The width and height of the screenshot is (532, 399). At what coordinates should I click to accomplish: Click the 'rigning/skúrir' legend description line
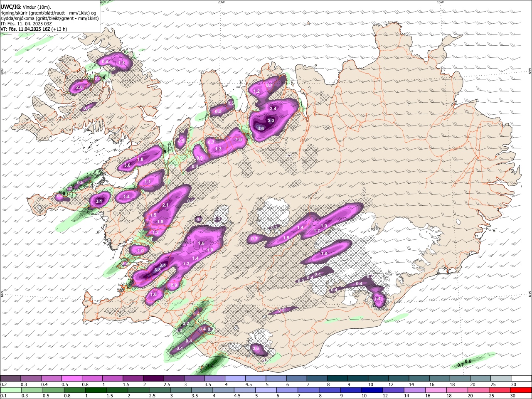pos(49,12)
